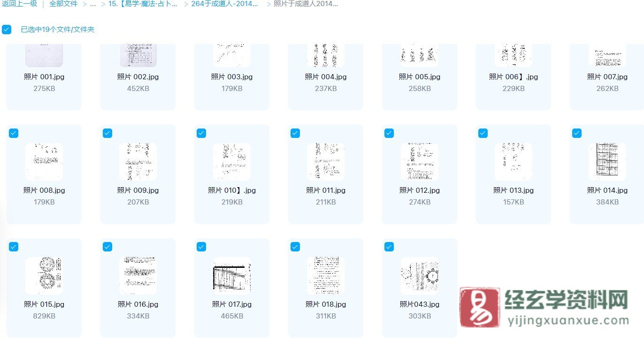Go back via 返回上一级 link
644x341 pixels.
point(19,4)
